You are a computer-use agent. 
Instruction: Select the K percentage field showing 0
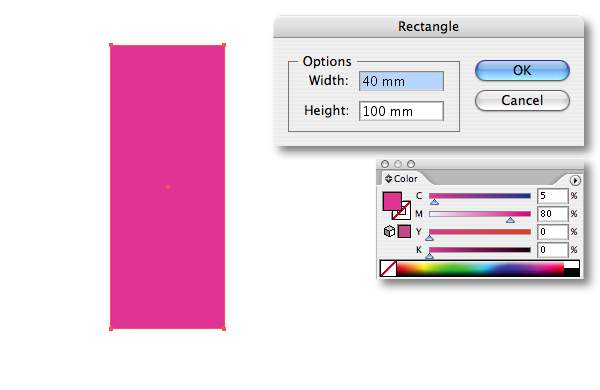click(553, 250)
